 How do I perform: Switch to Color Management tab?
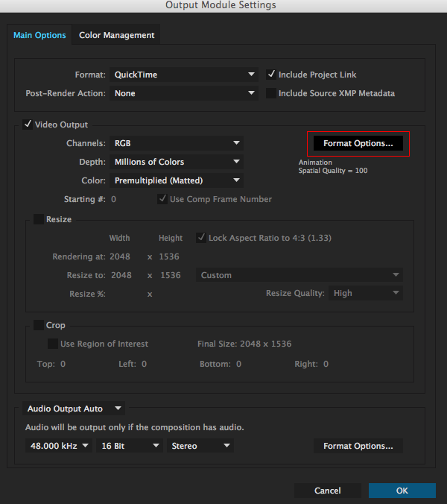point(116,35)
